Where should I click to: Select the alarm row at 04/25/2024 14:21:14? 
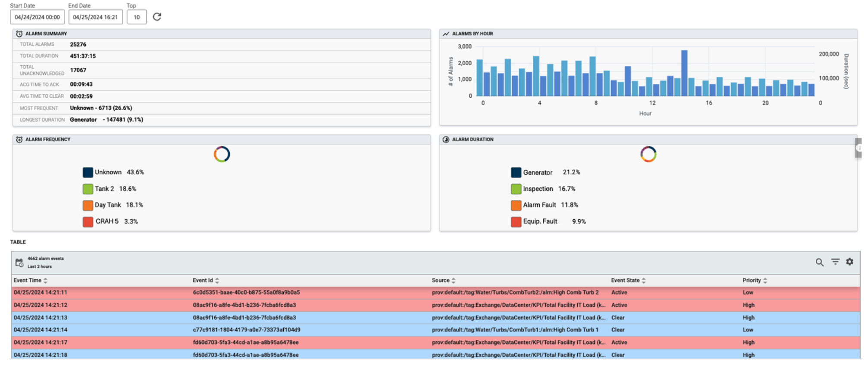coord(436,330)
